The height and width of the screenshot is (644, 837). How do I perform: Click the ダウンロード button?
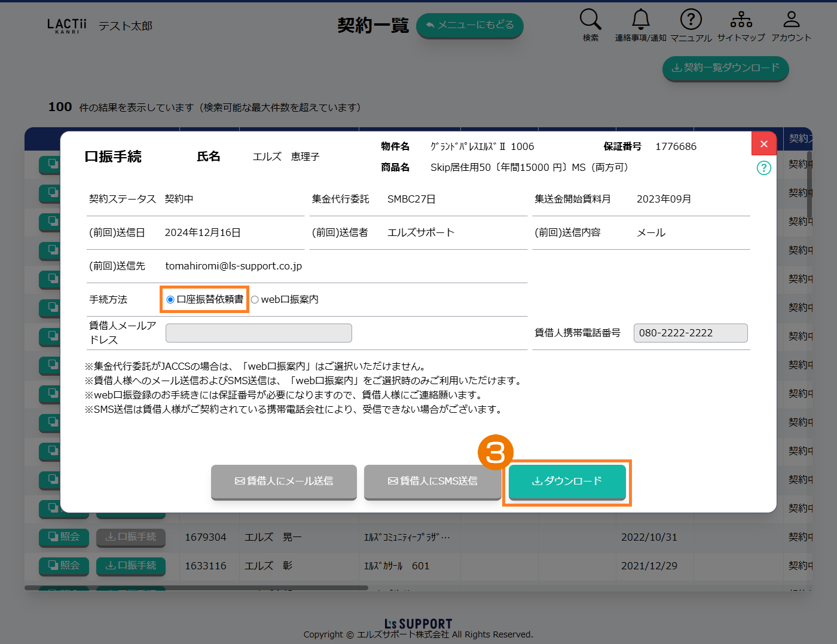click(x=567, y=481)
